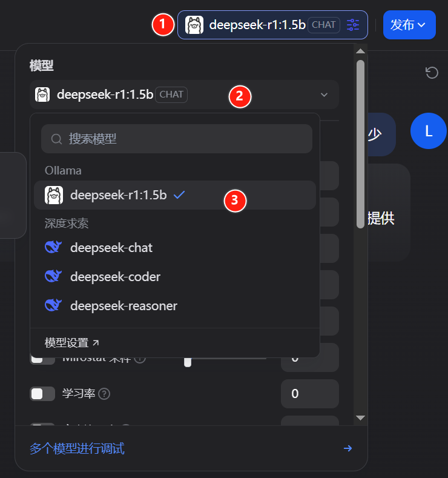Click the search magnifier icon in model search
This screenshot has width=448, height=478.
(56, 139)
